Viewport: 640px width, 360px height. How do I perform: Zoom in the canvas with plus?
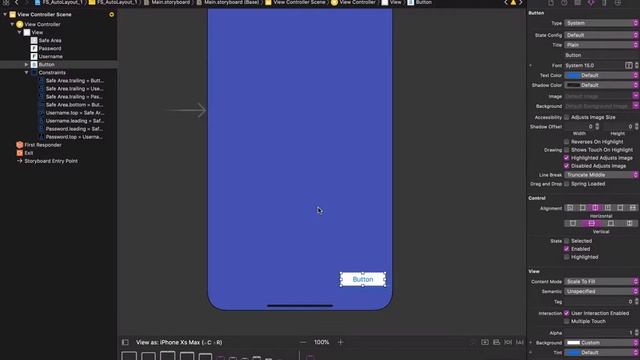(x=340, y=342)
